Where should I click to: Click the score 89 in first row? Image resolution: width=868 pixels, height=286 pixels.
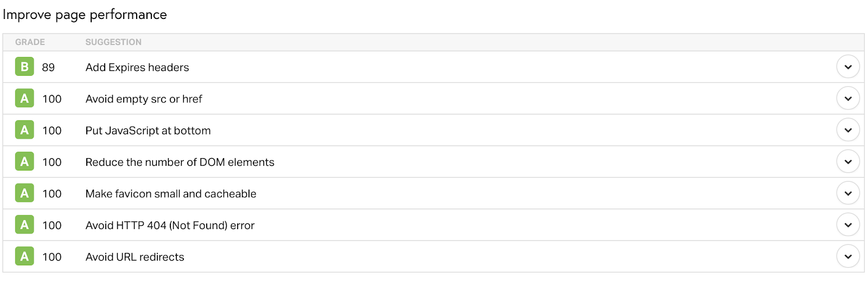click(x=48, y=67)
